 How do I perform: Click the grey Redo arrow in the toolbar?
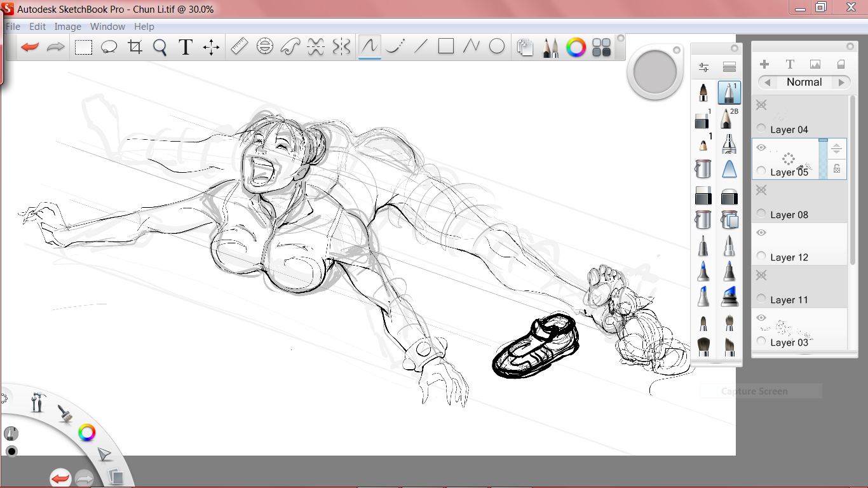(56, 47)
